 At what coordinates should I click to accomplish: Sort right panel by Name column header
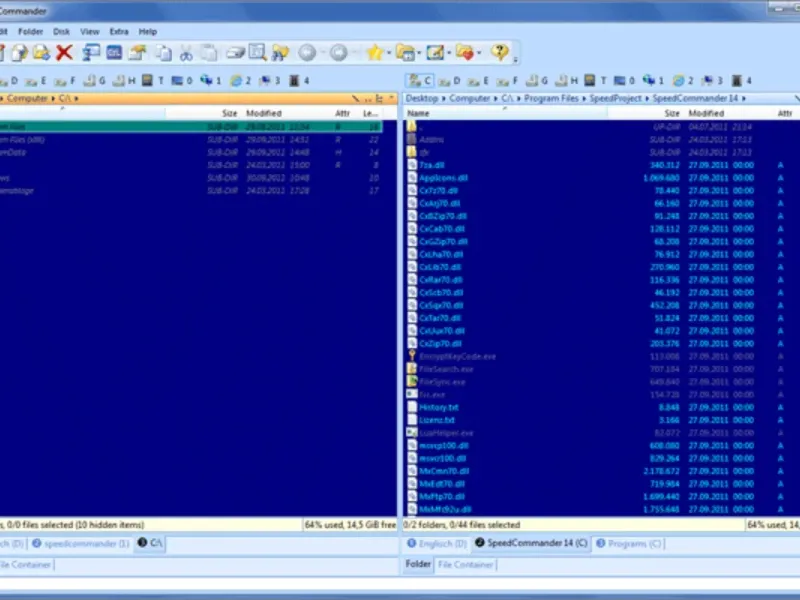click(x=505, y=113)
